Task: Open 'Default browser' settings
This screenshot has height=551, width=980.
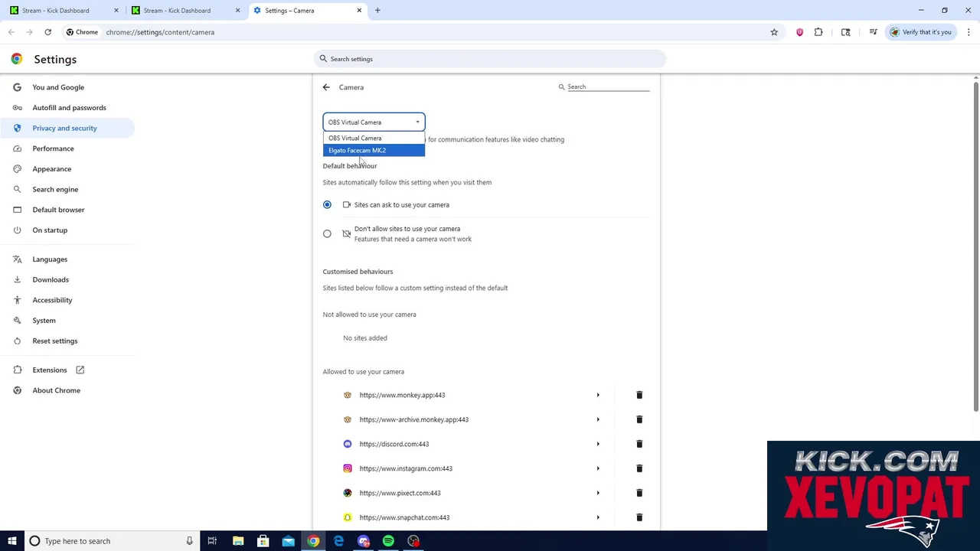Action: click(x=67, y=210)
